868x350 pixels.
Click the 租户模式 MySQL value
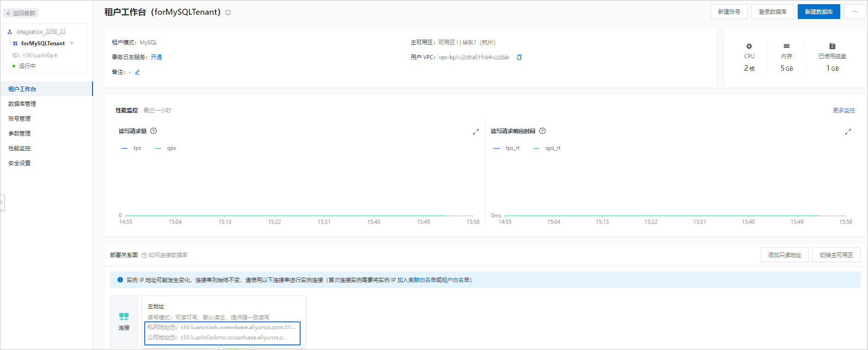point(148,43)
